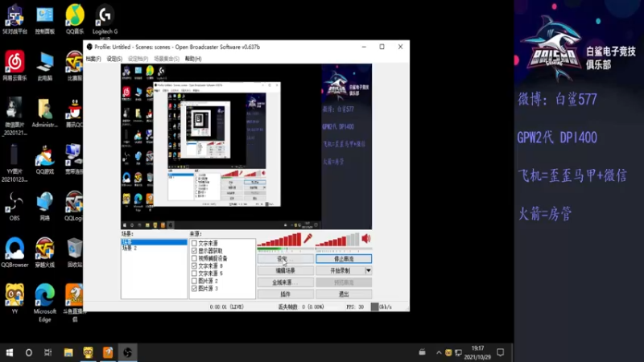This screenshot has width=644, height=362.
Task: Open the 斗鱼直播伴侣 desktop icon
Action: pyautogui.click(x=75, y=302)
